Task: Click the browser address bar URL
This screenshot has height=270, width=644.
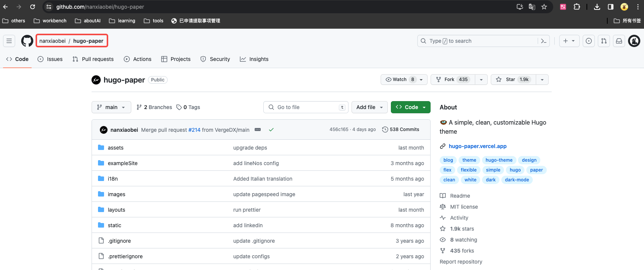Action: [100, 7]
